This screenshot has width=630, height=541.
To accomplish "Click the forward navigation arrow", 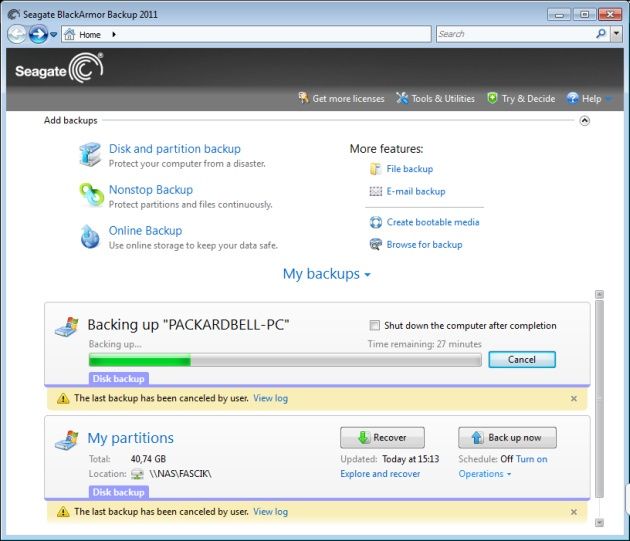I will click(38, 34).
